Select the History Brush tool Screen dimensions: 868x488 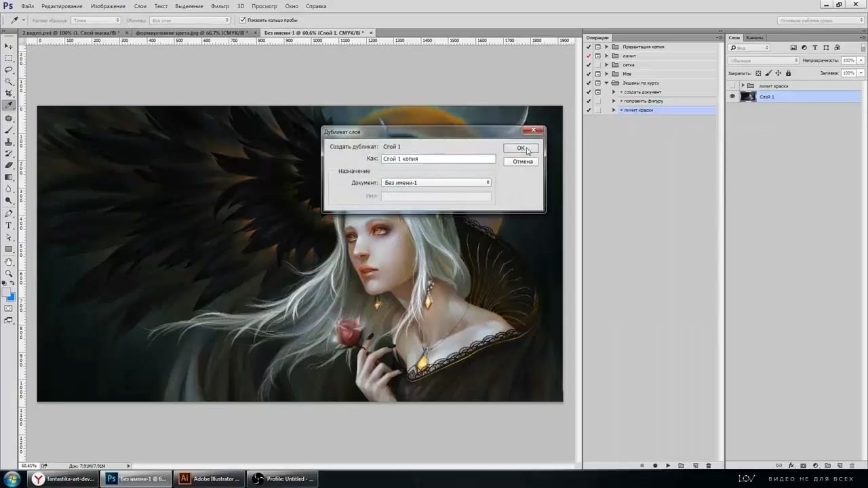[x=9, y=153]
